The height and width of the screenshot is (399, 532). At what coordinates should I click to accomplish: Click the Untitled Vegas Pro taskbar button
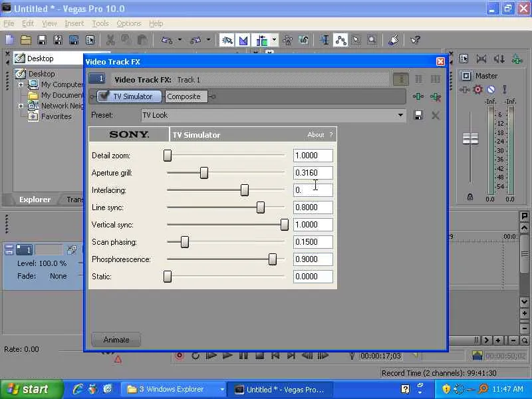click(279, 390)
